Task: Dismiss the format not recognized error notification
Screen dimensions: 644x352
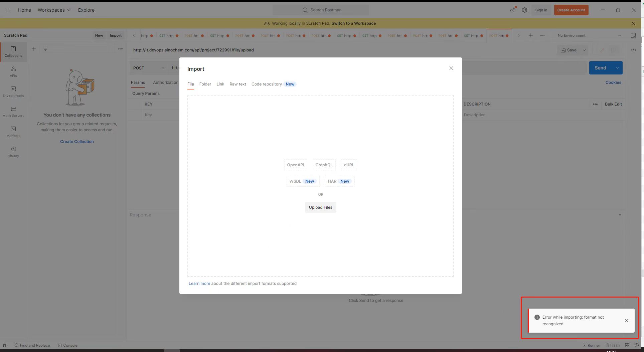Action: [x=626, y=321]
